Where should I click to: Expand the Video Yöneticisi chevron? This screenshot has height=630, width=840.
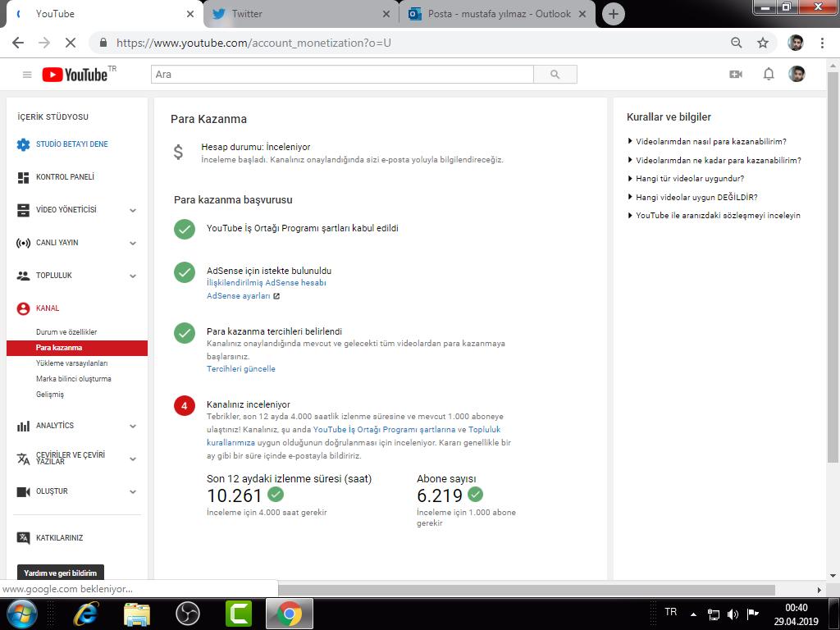coord(133,211)
